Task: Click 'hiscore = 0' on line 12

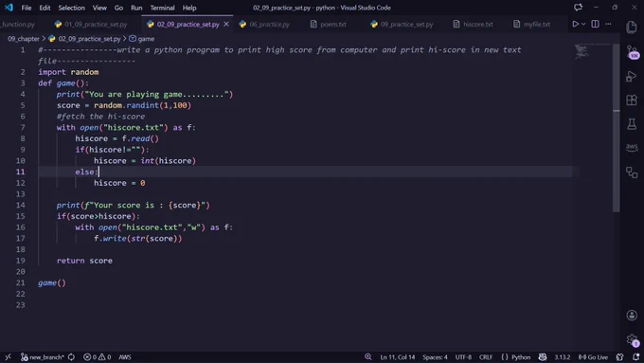Action: [119, 183]
